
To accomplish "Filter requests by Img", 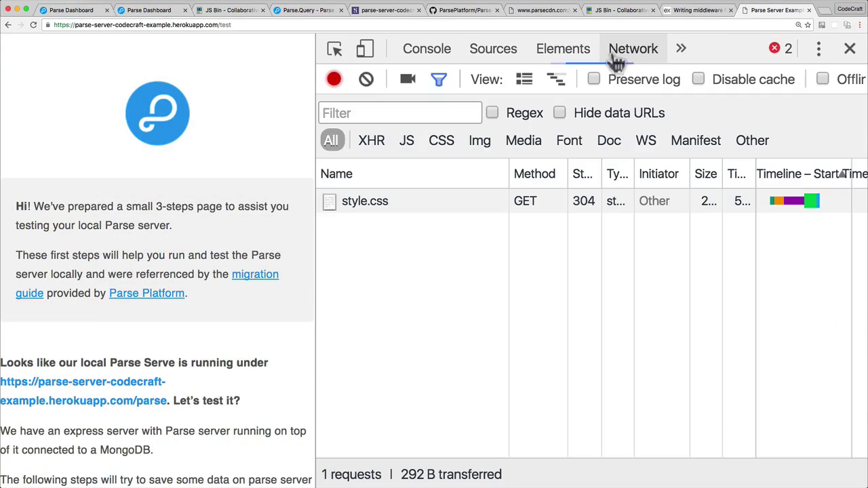I will point(479,140).
